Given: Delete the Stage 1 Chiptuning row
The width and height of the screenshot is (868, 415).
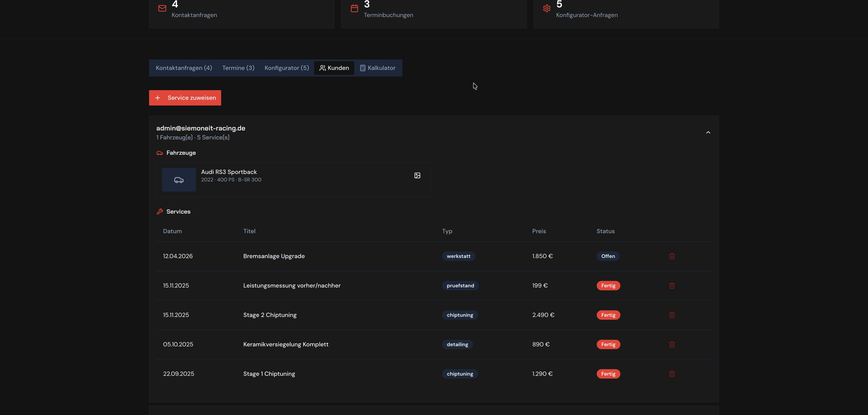Looking at the screenshot, I should click(x=672, y=374).
